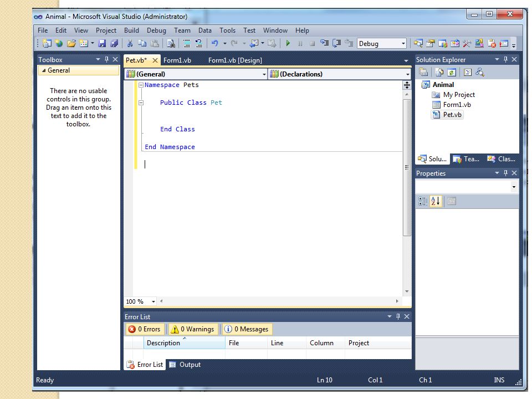532x399 pixels.
Task: Toggle the 0 Warnings filter
Action: (193, 329)
